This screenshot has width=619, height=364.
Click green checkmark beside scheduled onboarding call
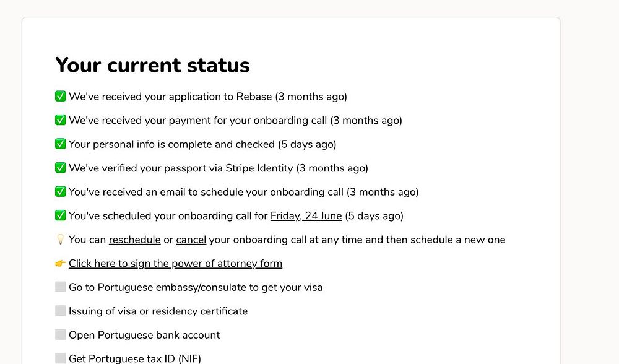[61, 215]
